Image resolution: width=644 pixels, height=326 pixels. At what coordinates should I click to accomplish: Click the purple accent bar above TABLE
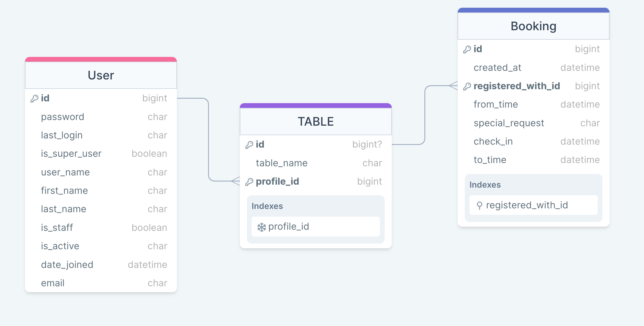315,105
